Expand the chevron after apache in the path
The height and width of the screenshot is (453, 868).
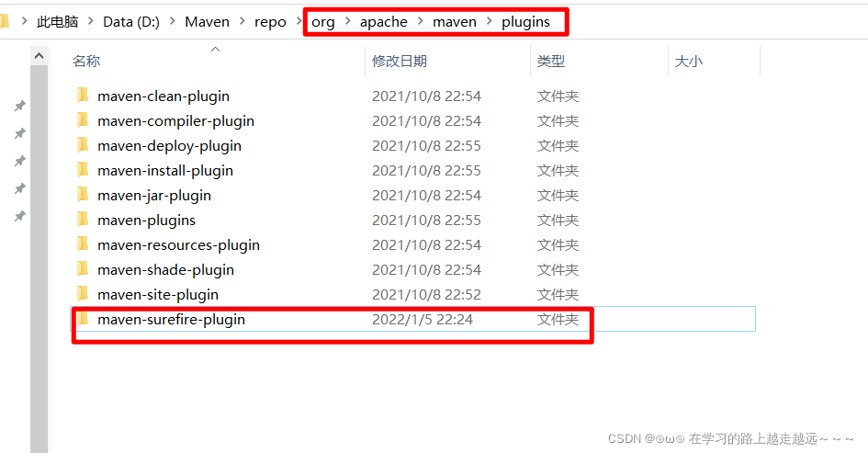(x=420, y=21)
